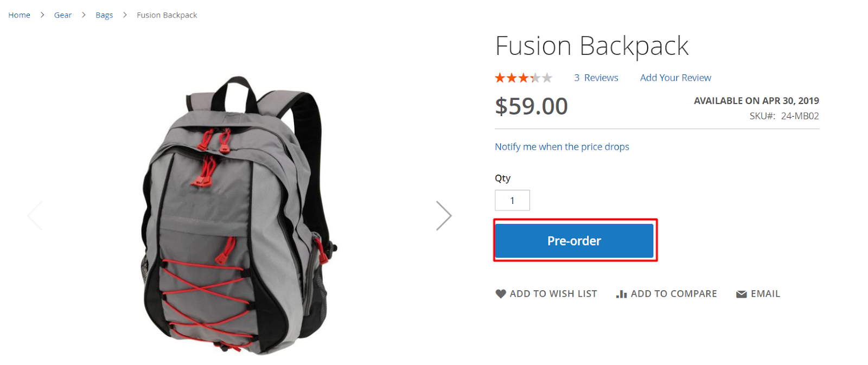Click the Available on Apr 30, 2019 notice
868x365 pixels.
pyautogui.click(x=756, y=101)
